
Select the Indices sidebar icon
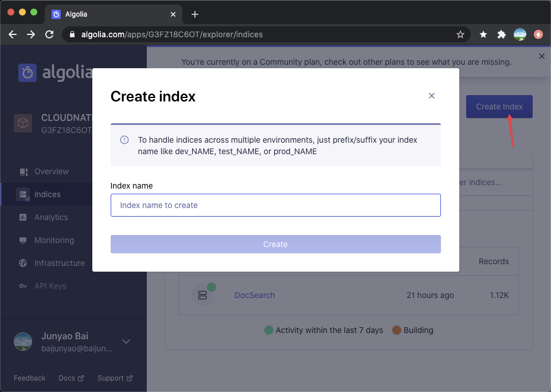coord(24,194)
